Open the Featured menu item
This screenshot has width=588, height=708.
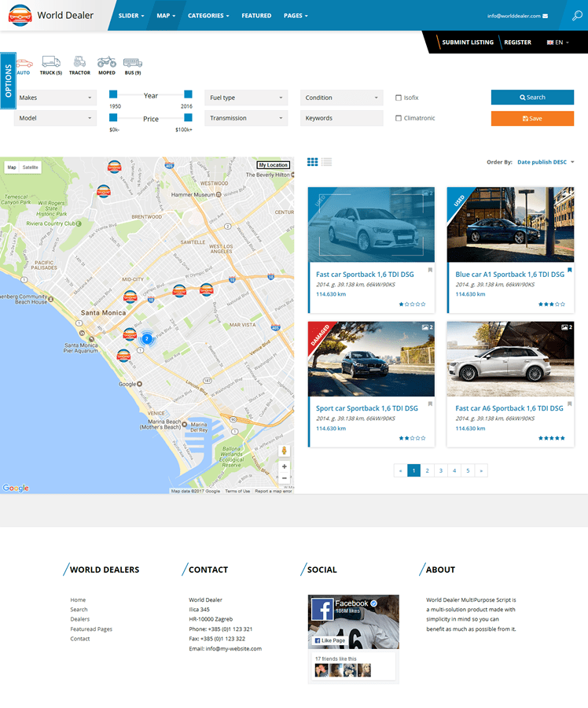tap(256, 16)
